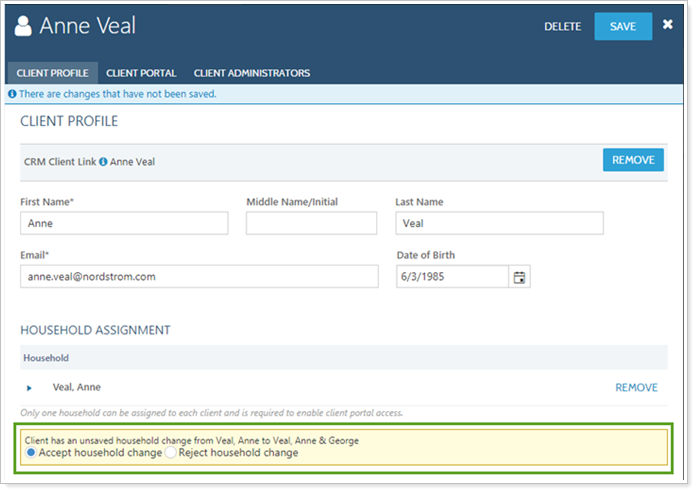Open the Date of Birth calendar picker

519,277
